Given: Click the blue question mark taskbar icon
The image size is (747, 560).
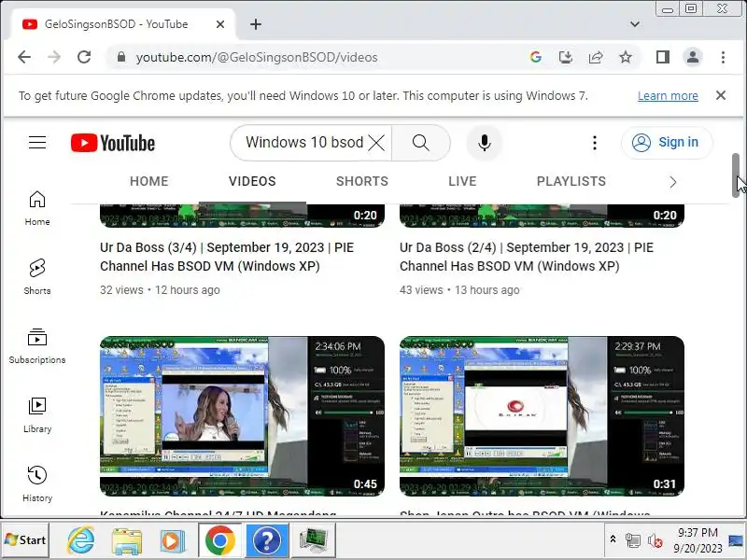Looking at the screenshot, I should (267, 540).
